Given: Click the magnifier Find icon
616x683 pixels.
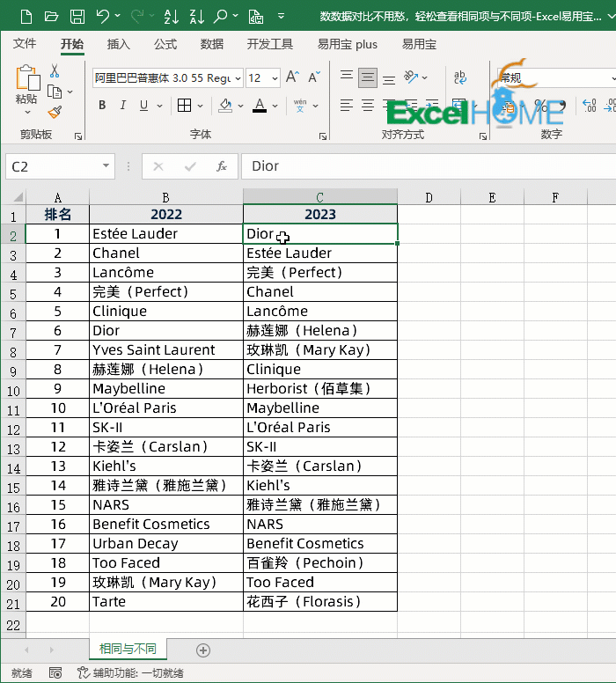Looking at the screenshot, I should pyautogui.click(x=221, y=17).
